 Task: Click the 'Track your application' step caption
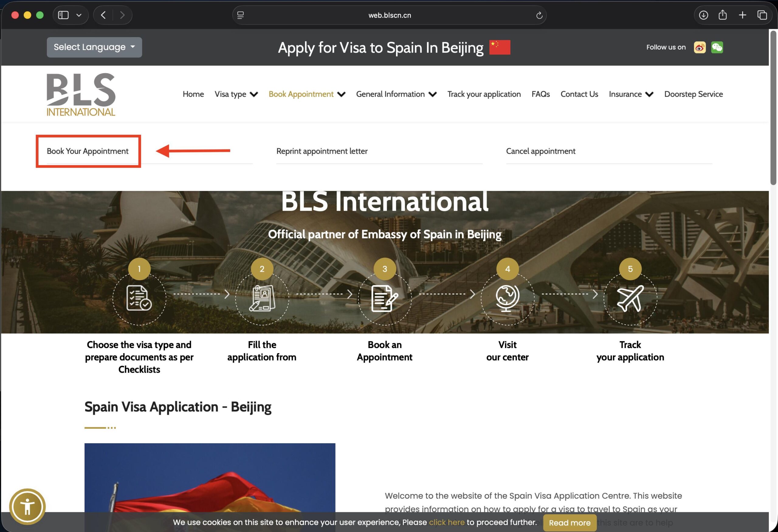pyautogui.click(x=630, y=351)
